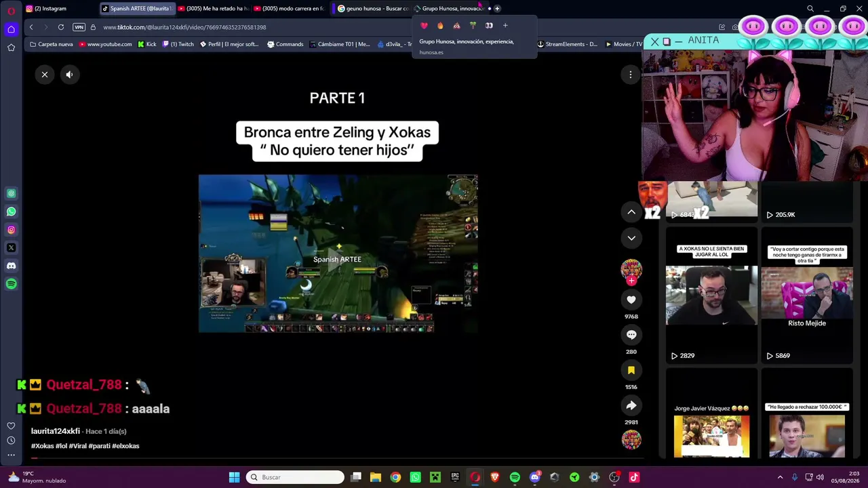Image resolution: width=868 pixels, height=488 pixels.
Task: Open Google Chrome from the taskbar
Action: click(x=395, y=477)
